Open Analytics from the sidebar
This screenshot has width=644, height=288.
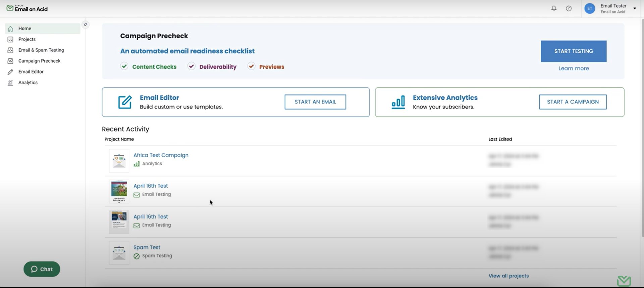28,82
